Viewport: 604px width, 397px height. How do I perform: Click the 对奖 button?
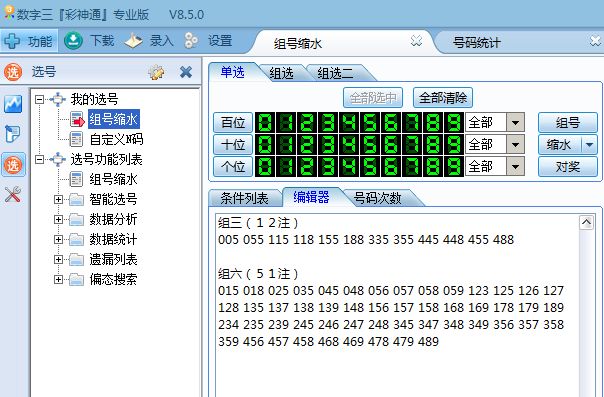568,167
